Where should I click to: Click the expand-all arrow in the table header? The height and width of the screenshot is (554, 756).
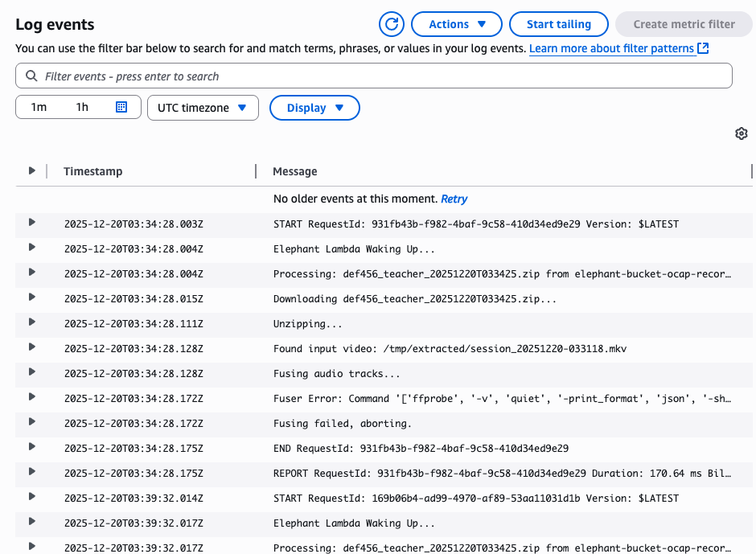click(31, 170)
